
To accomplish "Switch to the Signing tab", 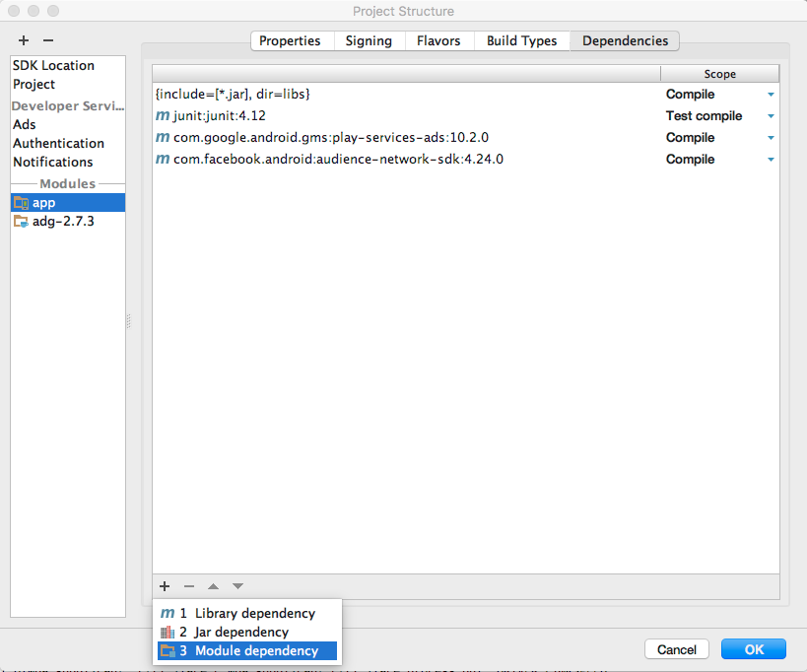I will 369,40.
